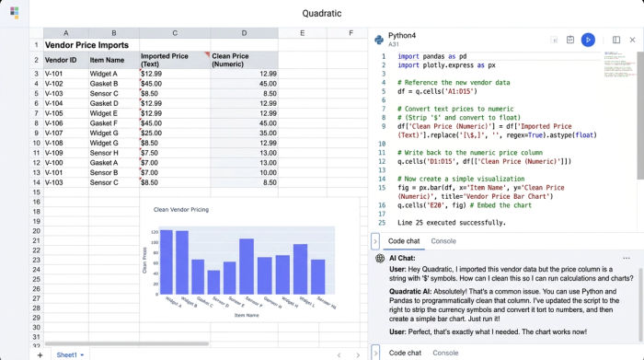Click the Python4 cell name label
The width and height of the screenshot is (644, 360).
(x=402, y=35)
